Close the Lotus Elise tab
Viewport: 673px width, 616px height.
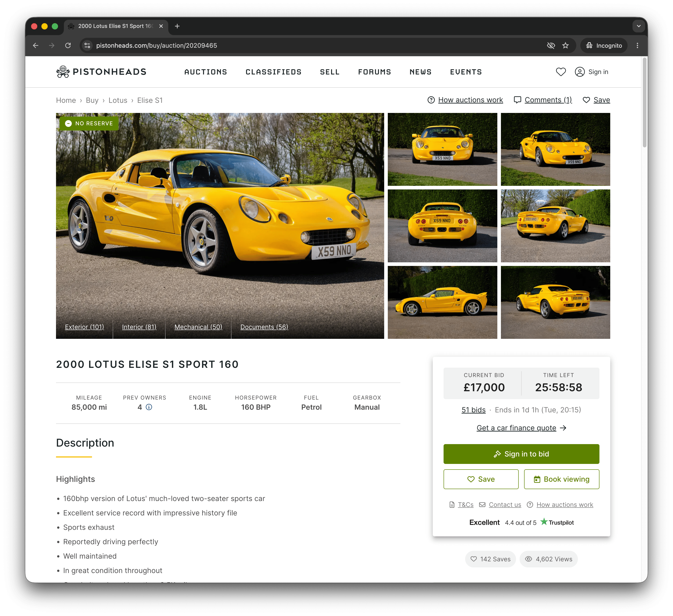point(161,26)
